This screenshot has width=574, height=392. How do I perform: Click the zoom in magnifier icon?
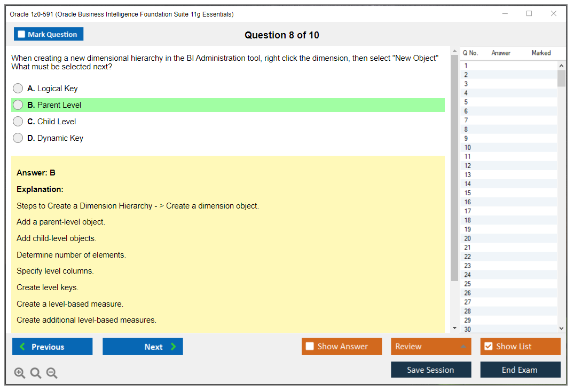(20, 373)
